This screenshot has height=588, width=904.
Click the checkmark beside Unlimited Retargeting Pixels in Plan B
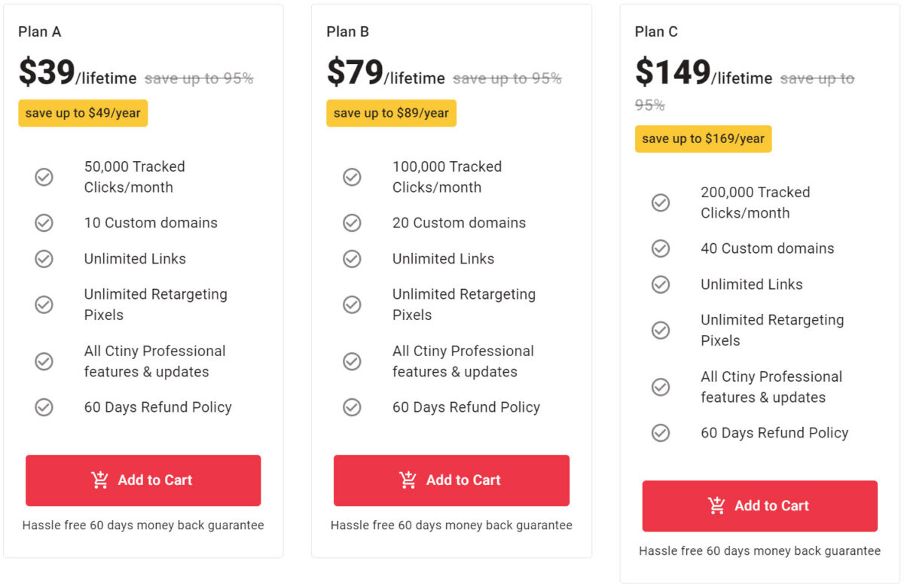point(352,305)
